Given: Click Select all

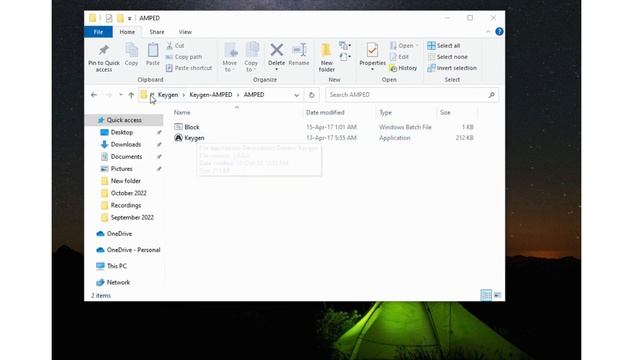Looking at the screenshot, I should click(444, 46).
